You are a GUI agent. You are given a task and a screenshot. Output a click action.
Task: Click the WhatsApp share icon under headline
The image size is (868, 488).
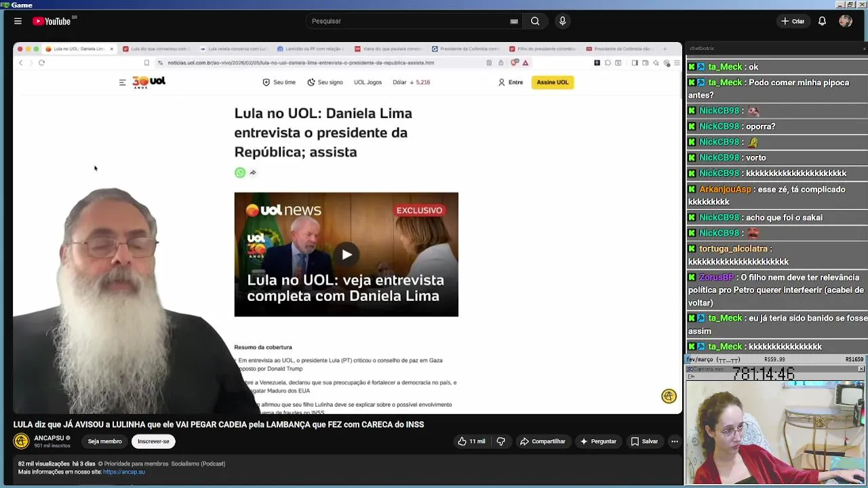pyautogui.click(x=239, y=173)
